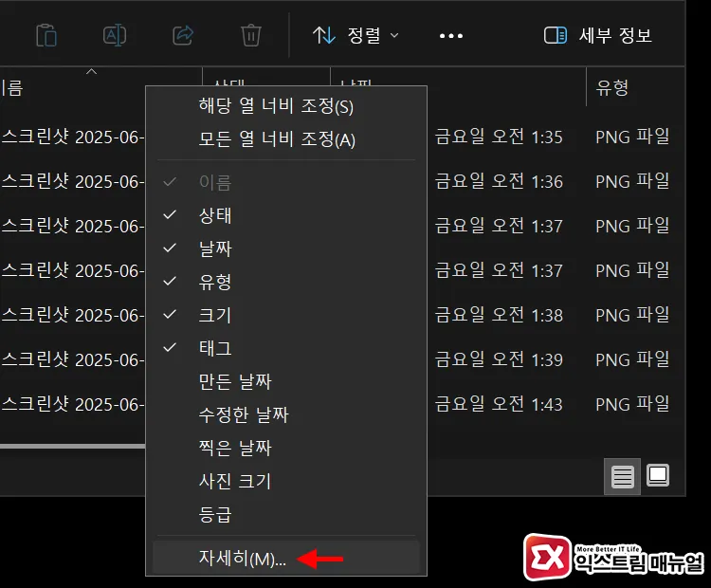Toggle the 세부 정보 details pane
The image size is (711, 588).
(597, 35)
